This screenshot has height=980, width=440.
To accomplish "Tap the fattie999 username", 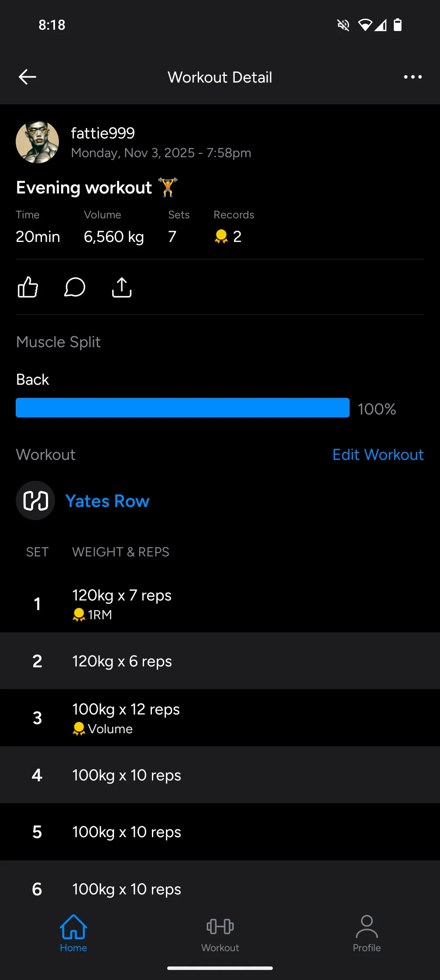I will [x=103, y=133].
